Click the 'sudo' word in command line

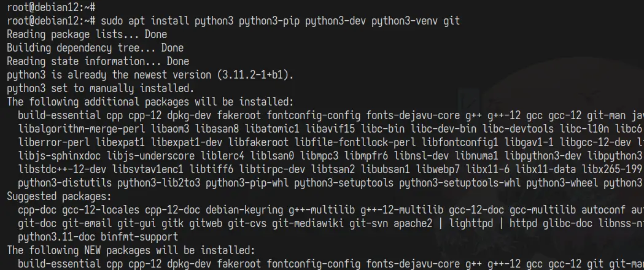112,20
